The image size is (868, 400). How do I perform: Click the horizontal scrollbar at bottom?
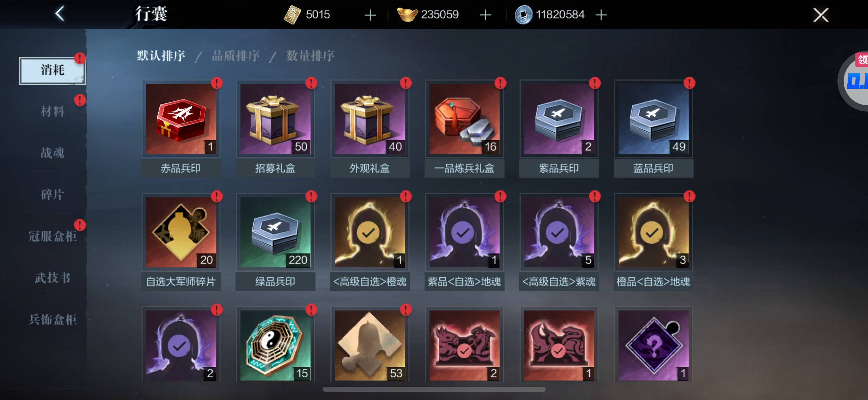click(434, 389)
